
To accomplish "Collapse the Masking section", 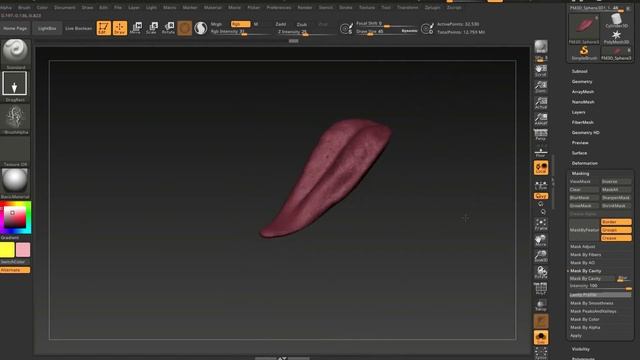I will [580, 173].
